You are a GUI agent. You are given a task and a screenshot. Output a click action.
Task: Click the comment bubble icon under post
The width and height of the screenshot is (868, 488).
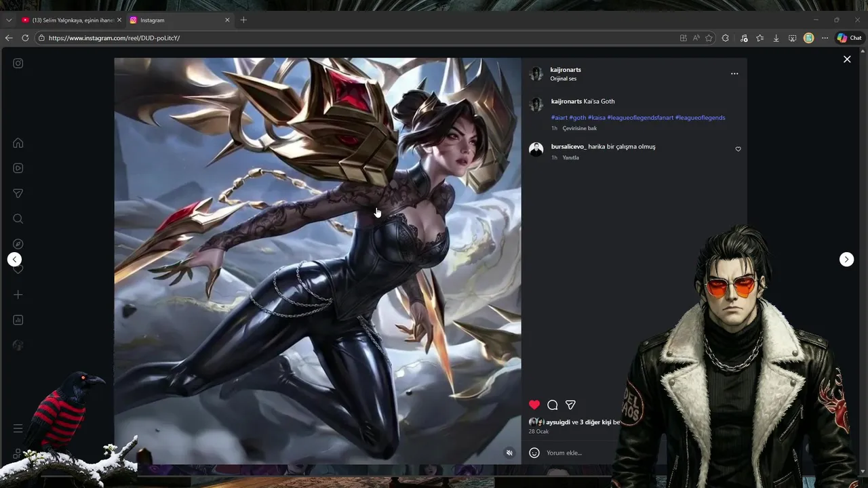(553, 405)
